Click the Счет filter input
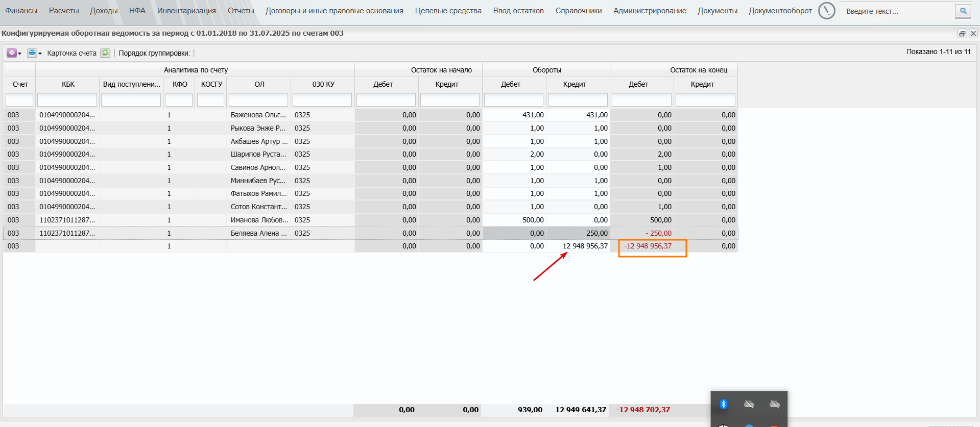Screen dimensions: 980x427 tap(19, 99)
